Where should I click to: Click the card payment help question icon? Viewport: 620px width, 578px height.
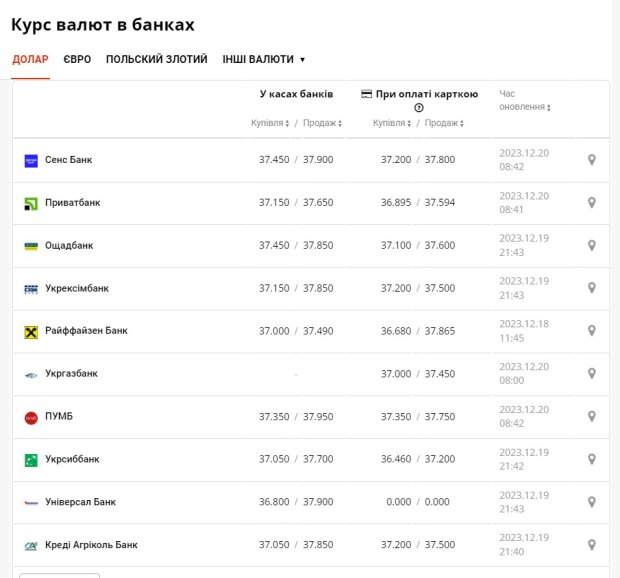click(419, 108)
